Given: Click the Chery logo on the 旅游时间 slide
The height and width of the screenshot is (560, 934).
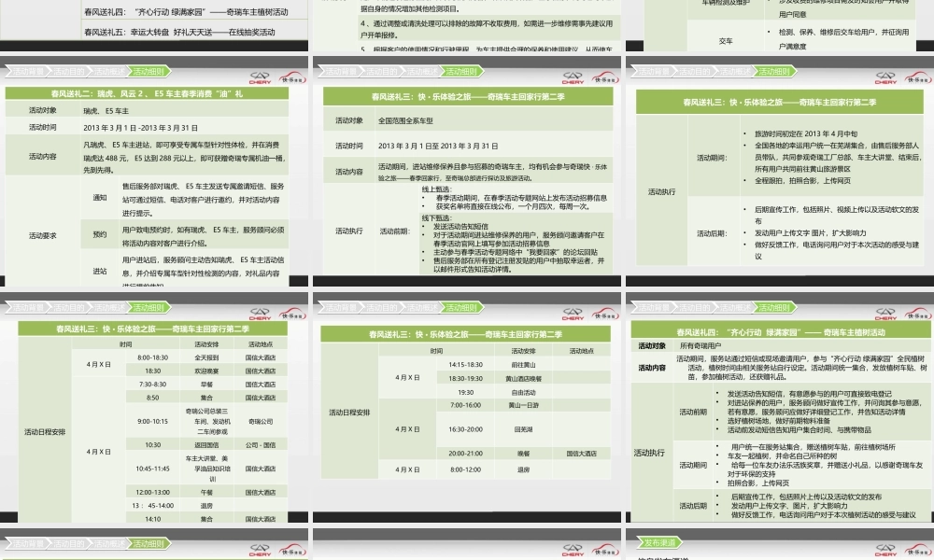Looking at the screenshot, I should pos(885,77).
